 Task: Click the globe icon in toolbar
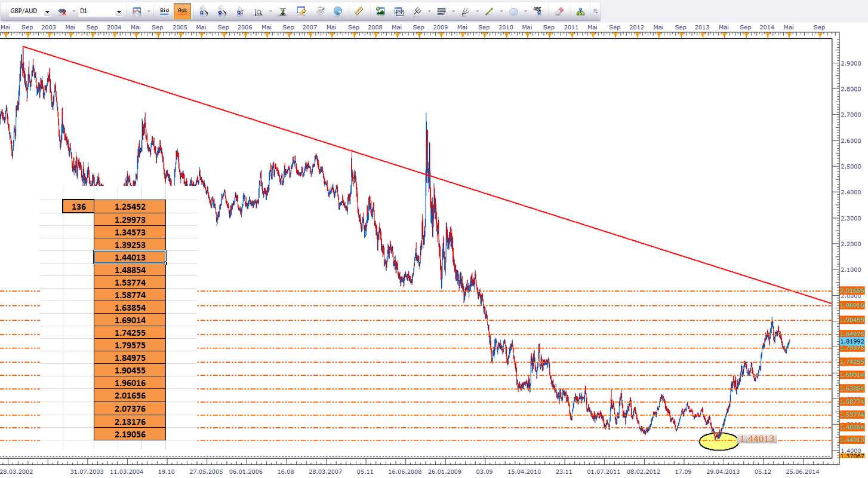(338, 11)
